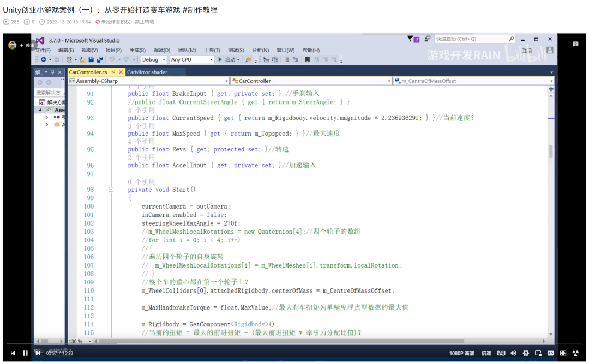589x364 pixels.
Task: Click the Open File folder icon
Action: (x=82, y=59)
